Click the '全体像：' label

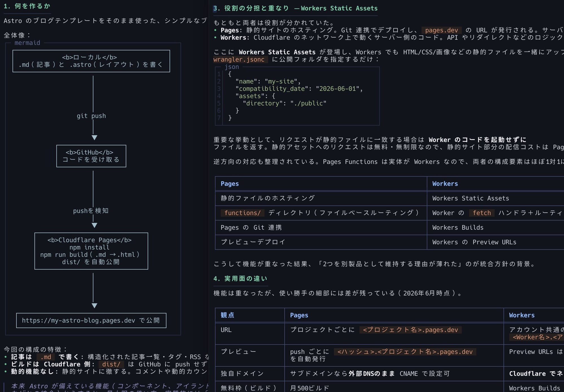(17, 35)
